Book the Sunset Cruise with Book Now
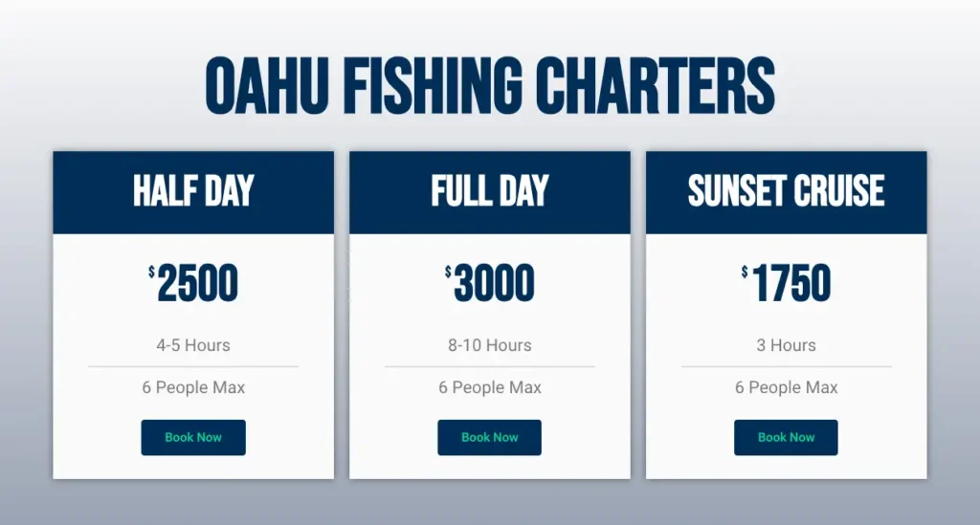The width and height of the screenshot is (980, 525). 786,437
